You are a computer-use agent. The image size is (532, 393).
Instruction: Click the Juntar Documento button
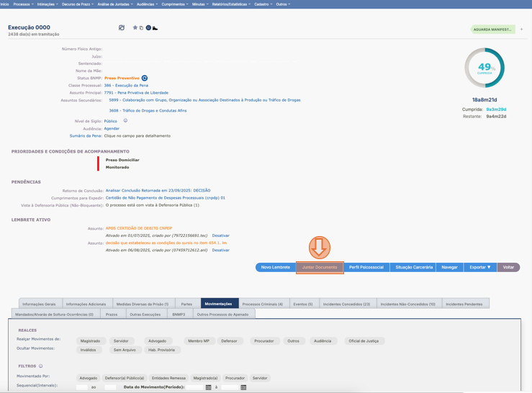pyautogui.click(x=320, y=267)
